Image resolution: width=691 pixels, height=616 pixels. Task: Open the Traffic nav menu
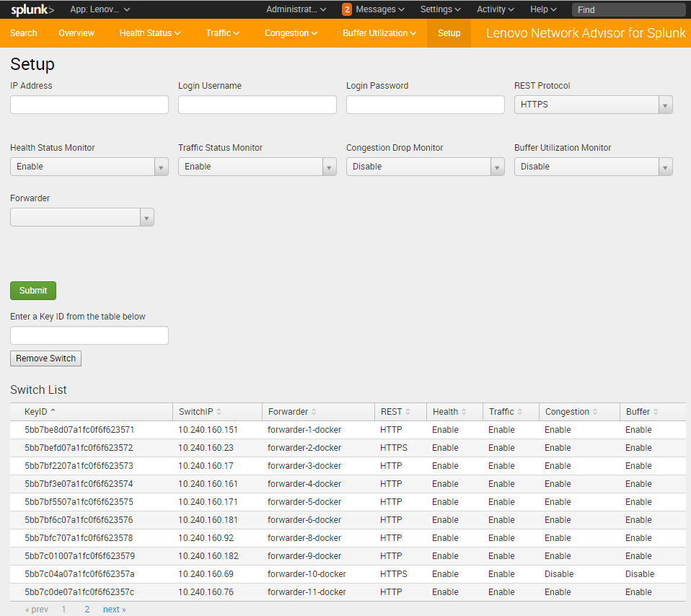(223, 33)
